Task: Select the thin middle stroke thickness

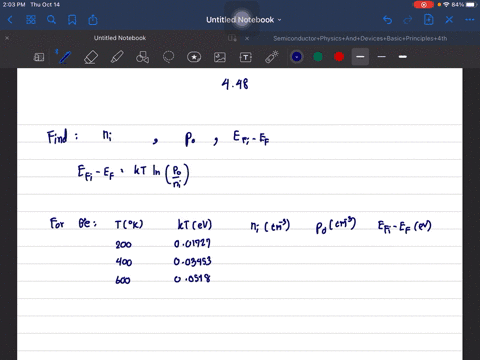Action: point(382,57)
